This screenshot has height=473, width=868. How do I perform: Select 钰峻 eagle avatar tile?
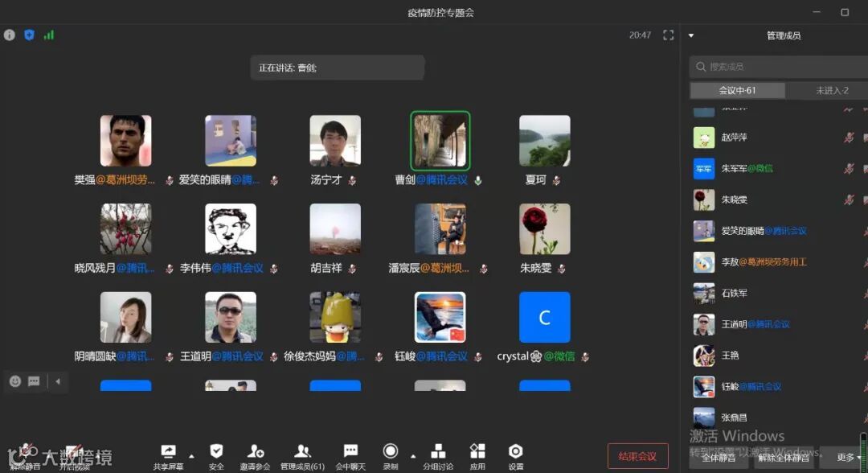click(440, 318)
